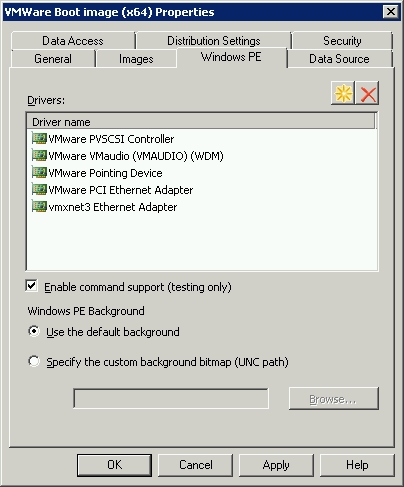Open the Distribution Settings tab

point(214,41)
